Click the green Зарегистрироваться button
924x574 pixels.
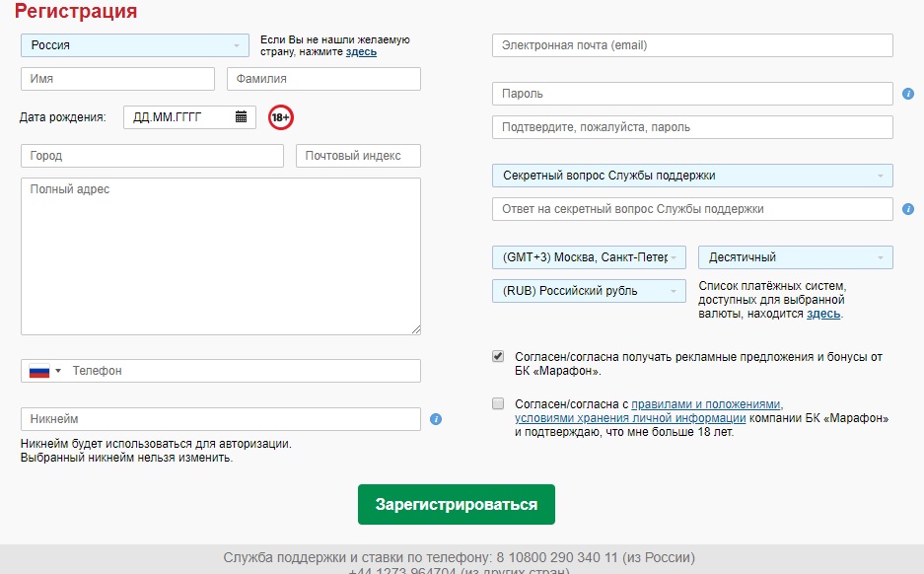click(x=457, y=504)
